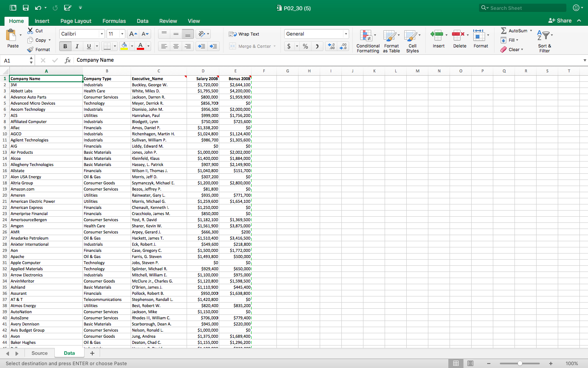The width and height of the screenshot is (588, 368).
Task: Add a new sheet with plus button
Action: point(92,353)
